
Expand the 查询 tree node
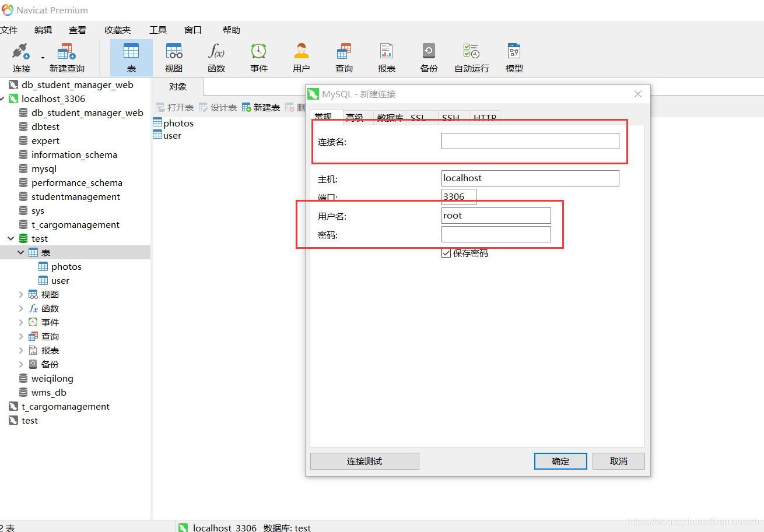21,336
